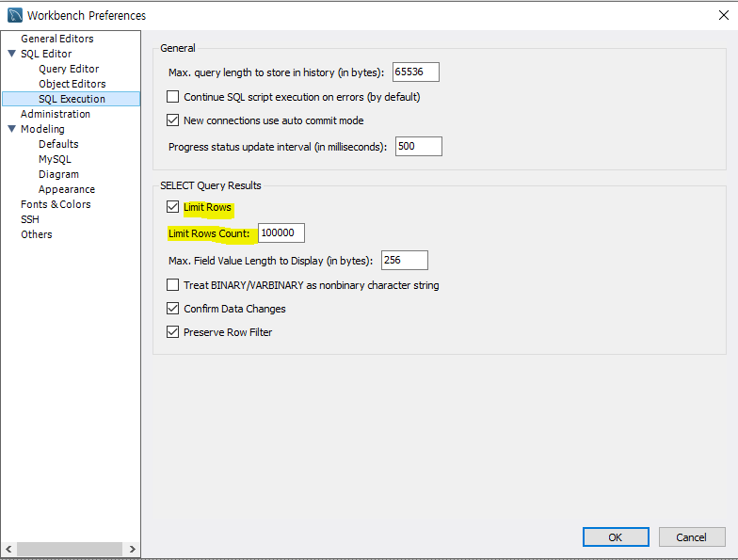Image resolution: width=738 pixels, height=560 pixels.
Task: Click the tree scroll left arrow
Action: (9, 549)
